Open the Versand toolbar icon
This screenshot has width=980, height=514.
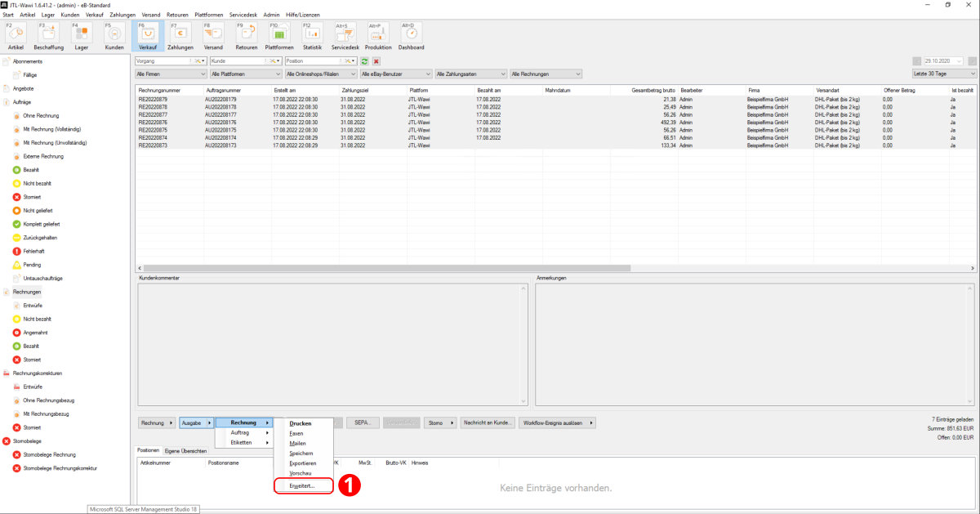pos(213,35)
